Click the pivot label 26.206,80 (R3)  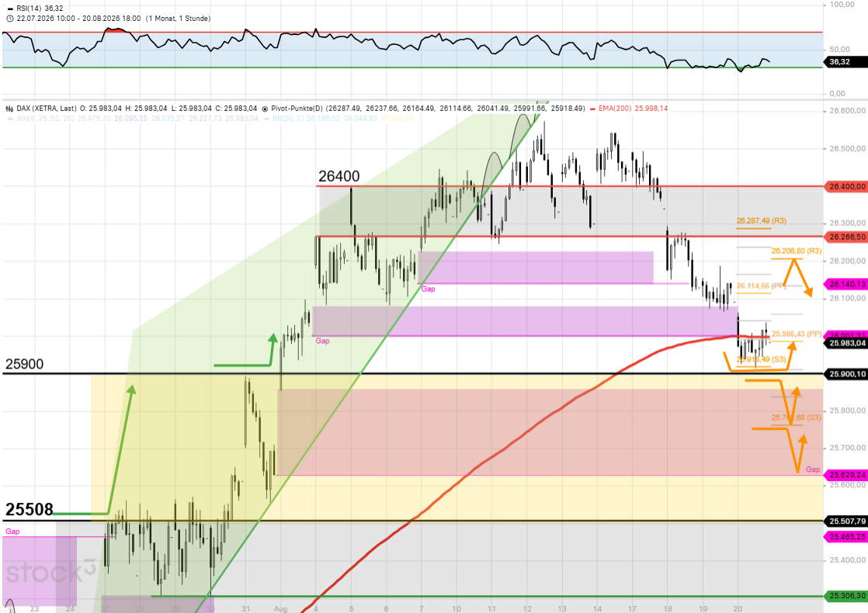(797, 251)
